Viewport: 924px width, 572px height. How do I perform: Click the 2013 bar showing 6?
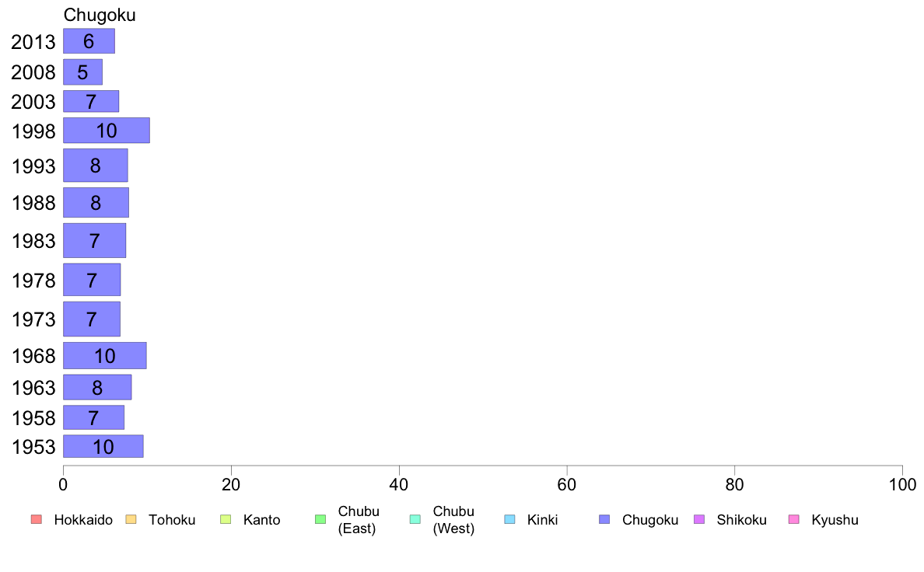pyautogui.click(x=89, y=41)
